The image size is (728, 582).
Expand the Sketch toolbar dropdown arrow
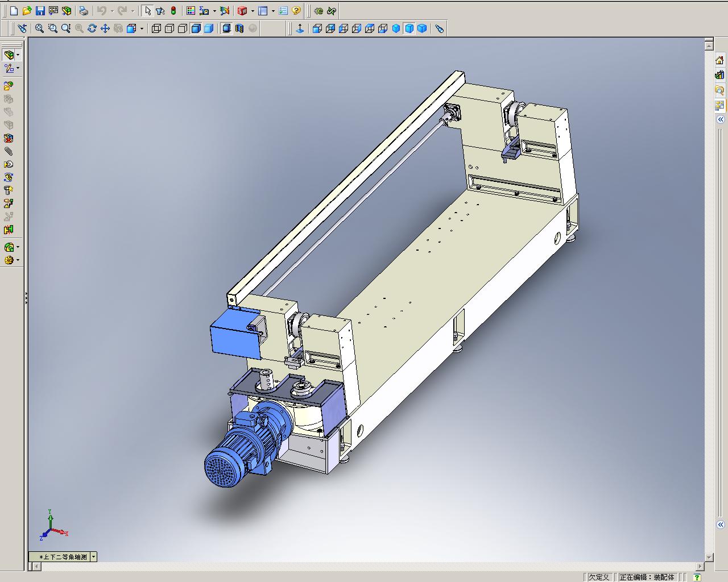(x=18, y=68)
